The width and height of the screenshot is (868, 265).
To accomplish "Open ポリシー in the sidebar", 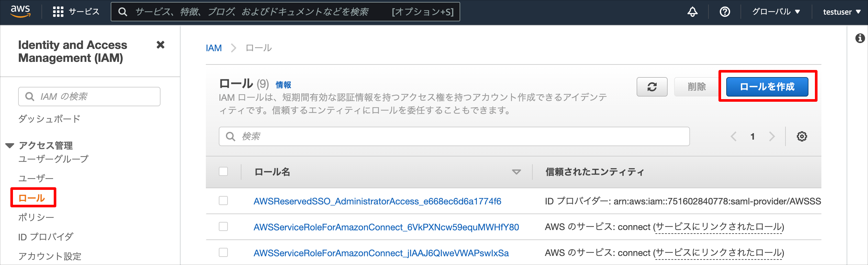I will coord(36,217).
